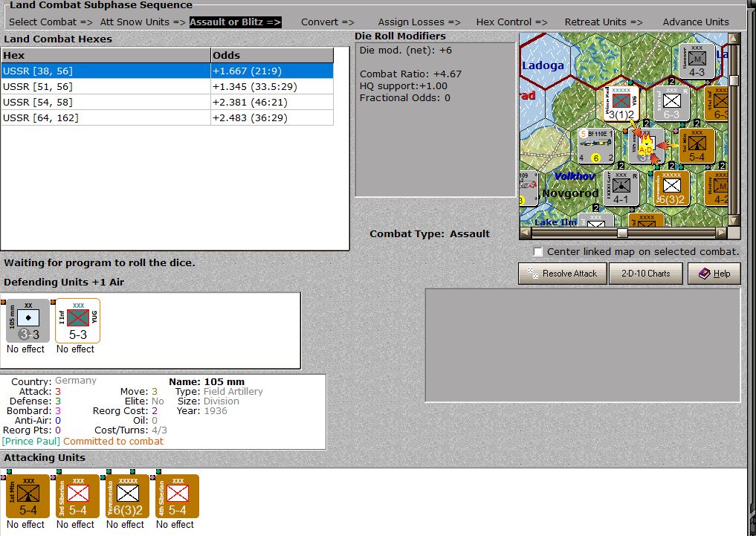Click the 4-3 mechanized counter near Ladoga
Viewport: 756px width, 536px height.
(x=697, y=61)
